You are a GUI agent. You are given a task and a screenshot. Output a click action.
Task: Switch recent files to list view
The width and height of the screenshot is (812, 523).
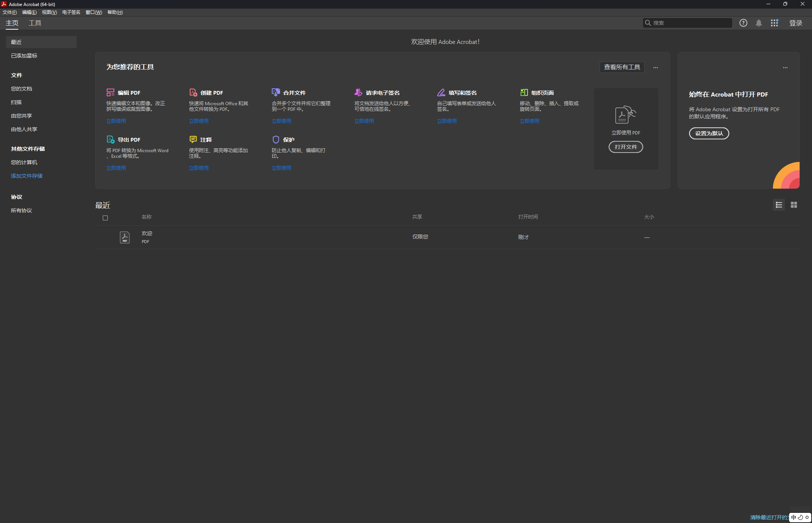click(x=779, y=205)
